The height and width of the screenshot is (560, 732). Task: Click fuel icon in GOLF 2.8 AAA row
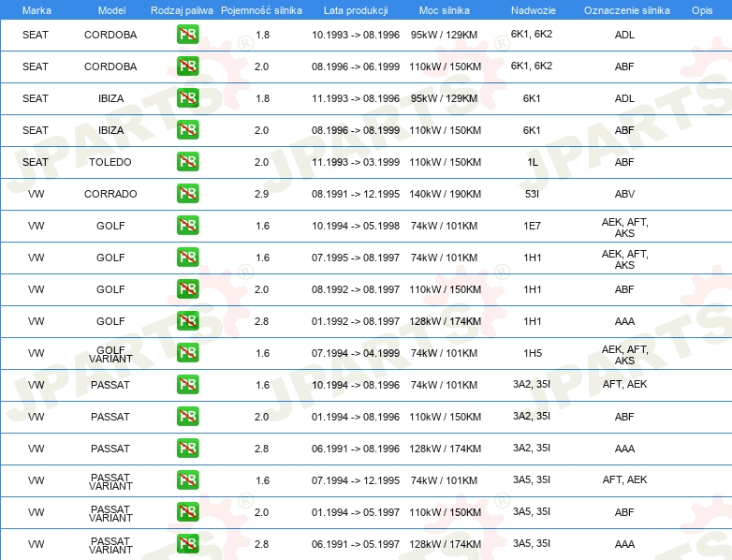pos(187,320)
